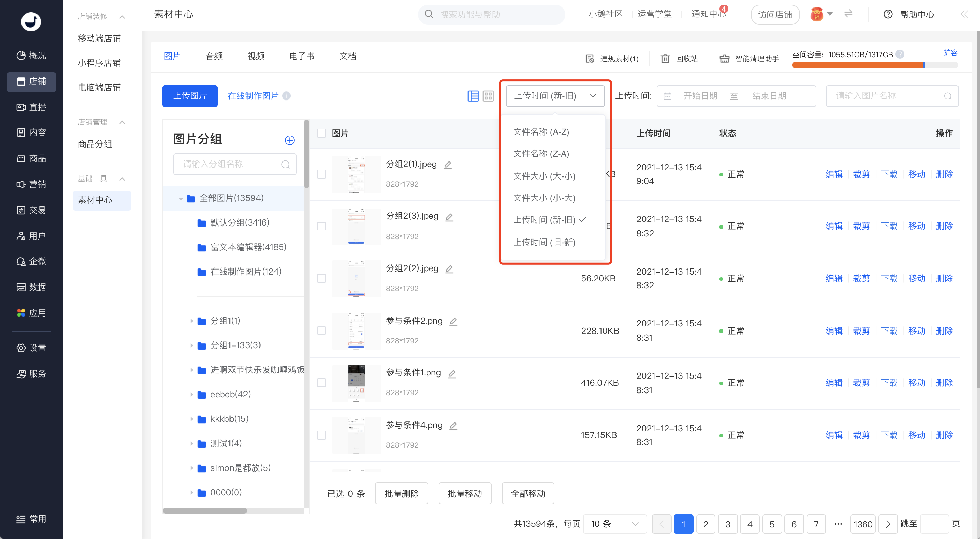The width and height of the screenshot is (980, 539).
Task: Toggle the select-all images checkbox
Action: coord(322,133)
